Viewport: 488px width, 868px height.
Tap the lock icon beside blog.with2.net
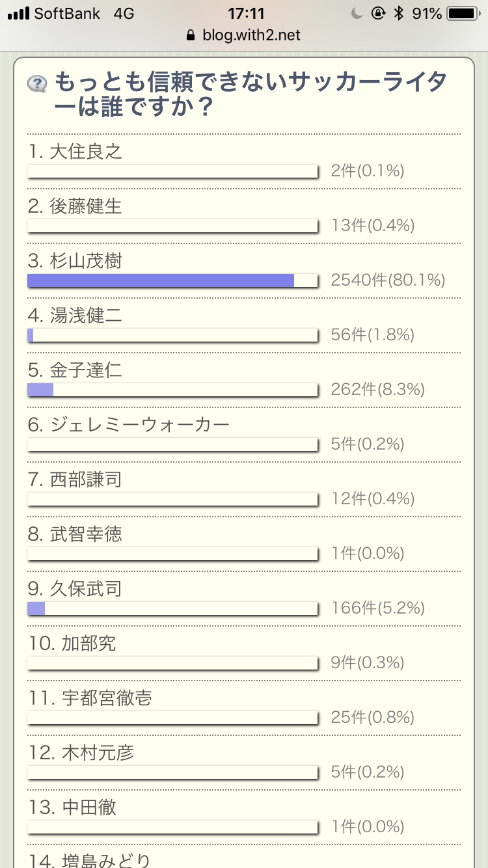(x=191, y=35)
